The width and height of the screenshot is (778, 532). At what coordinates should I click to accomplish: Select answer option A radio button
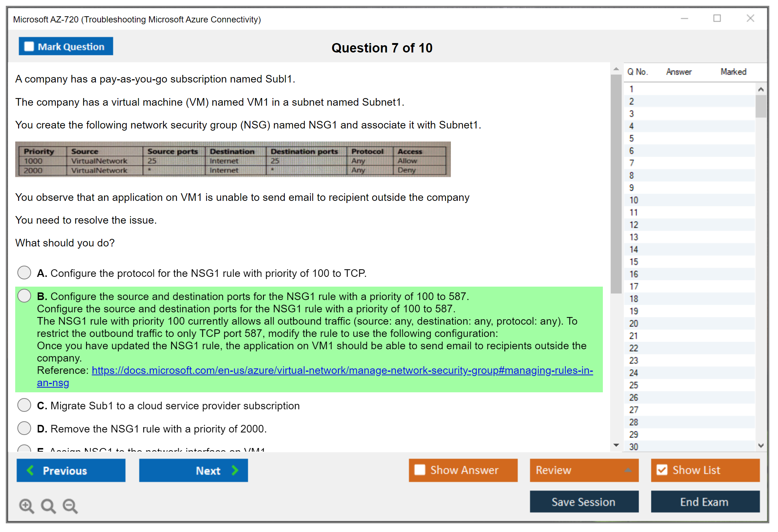[24, 273]
